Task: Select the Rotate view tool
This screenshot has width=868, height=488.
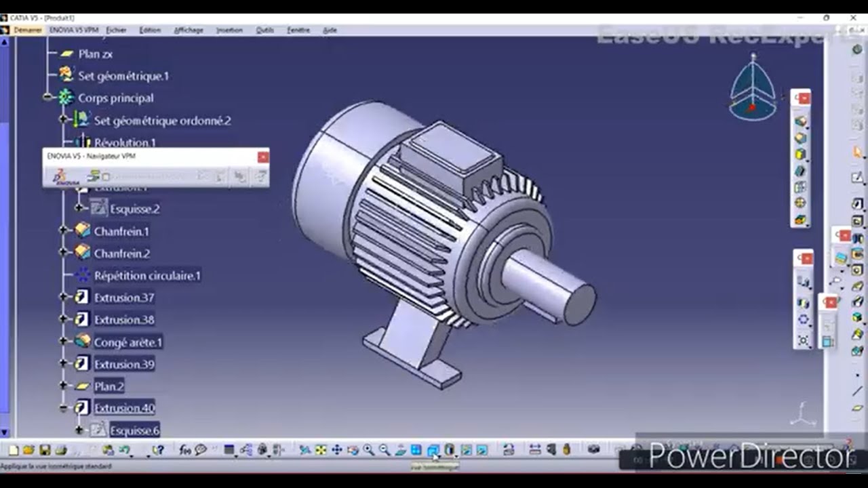Action: pos(353,449)
